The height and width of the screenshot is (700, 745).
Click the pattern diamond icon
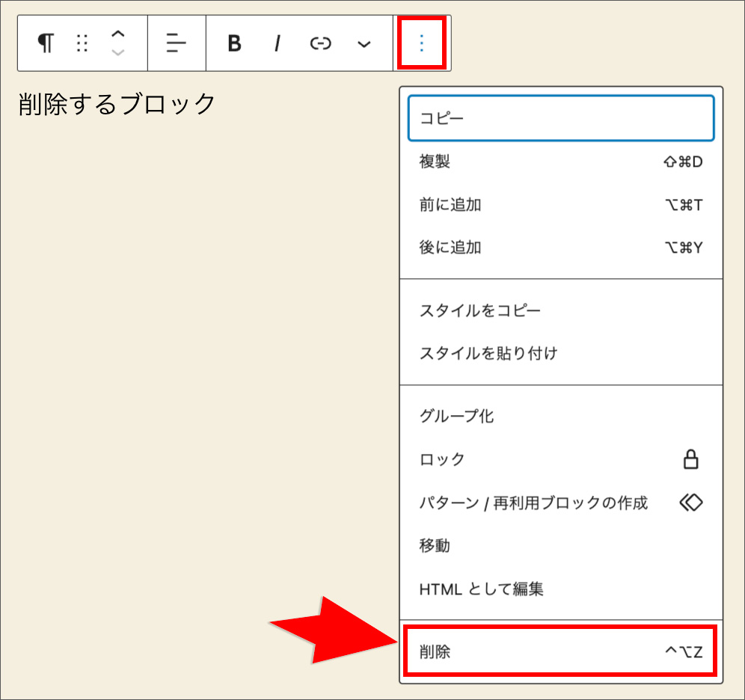tap(690, 503)
